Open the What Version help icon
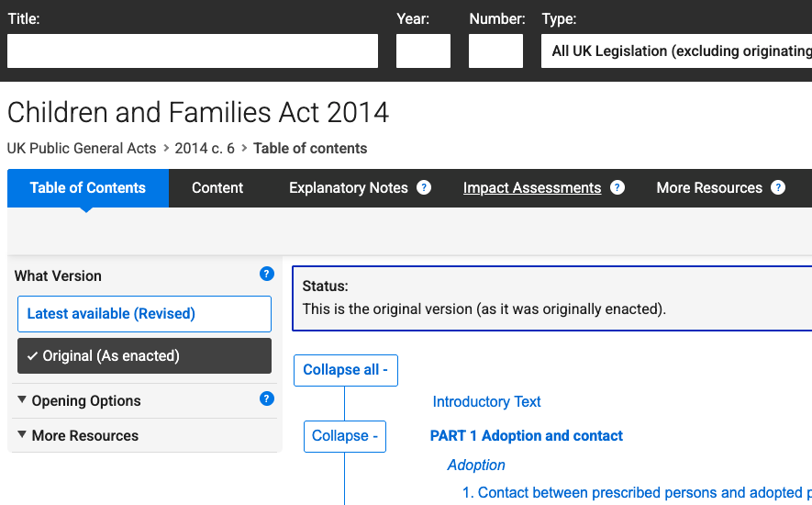Screen dimensions: 812x505 pyautogui.click(x=267, y=274)
